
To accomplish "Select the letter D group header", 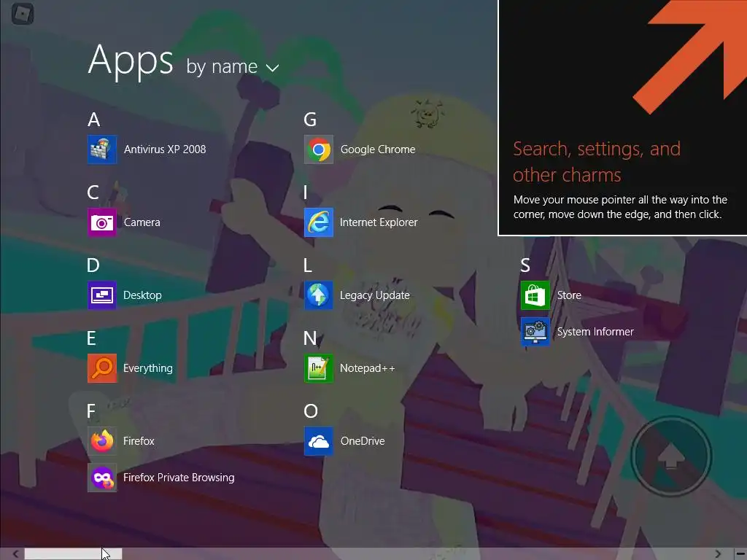I will (93, 265).
